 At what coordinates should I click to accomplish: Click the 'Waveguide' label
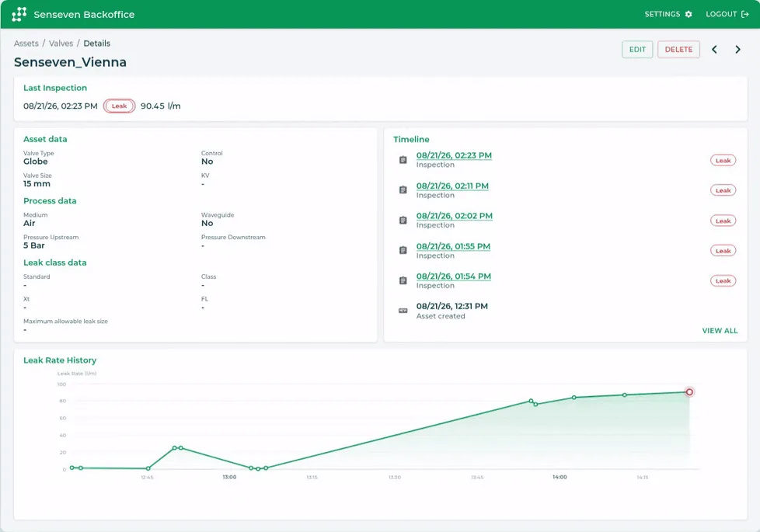[x=218, y=215]
